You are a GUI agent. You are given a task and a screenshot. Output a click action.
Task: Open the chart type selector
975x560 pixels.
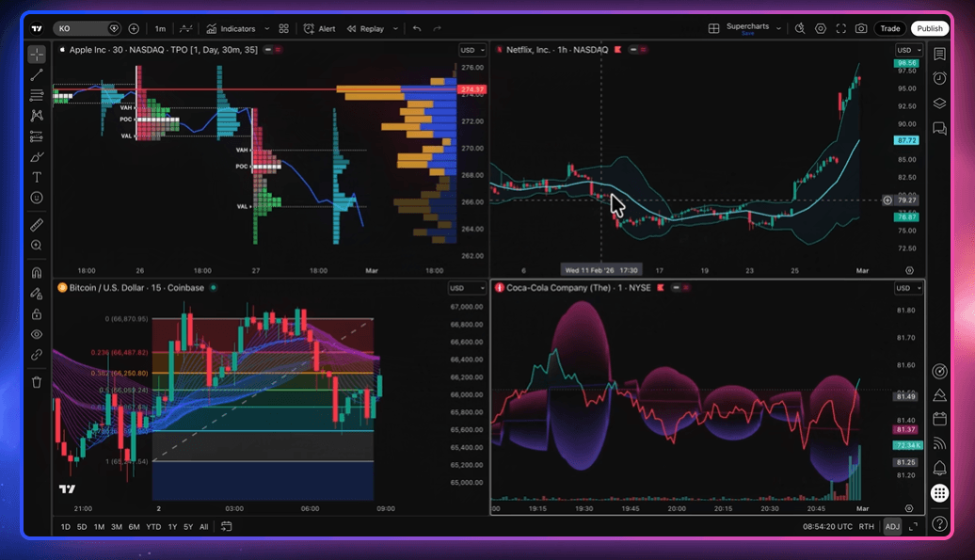(186, 28)
